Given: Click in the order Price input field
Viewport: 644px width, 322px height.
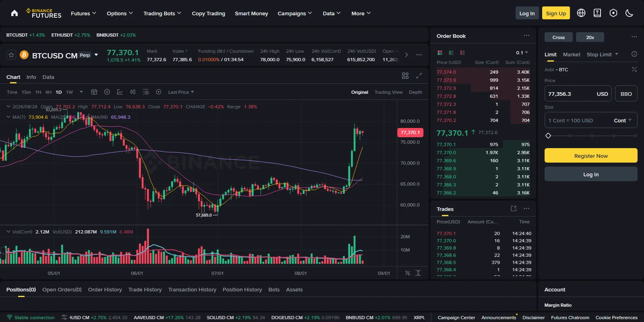Looking at the screenshot, I should coord(578,93).
